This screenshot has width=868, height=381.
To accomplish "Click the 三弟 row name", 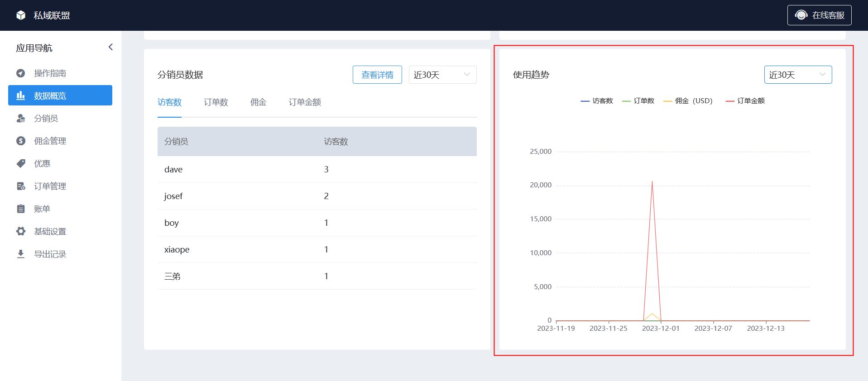I will (173, 276).
